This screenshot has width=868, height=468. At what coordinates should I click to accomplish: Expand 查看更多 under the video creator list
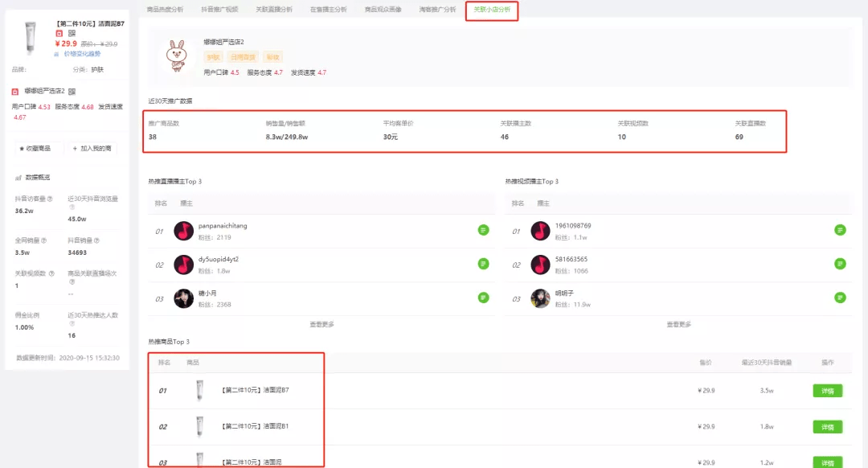(x=678, y=325)
